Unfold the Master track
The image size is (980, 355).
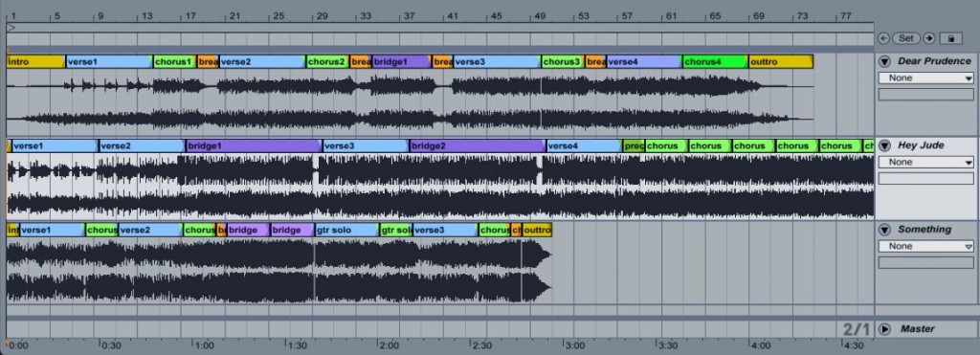click(x=884, y=329)
